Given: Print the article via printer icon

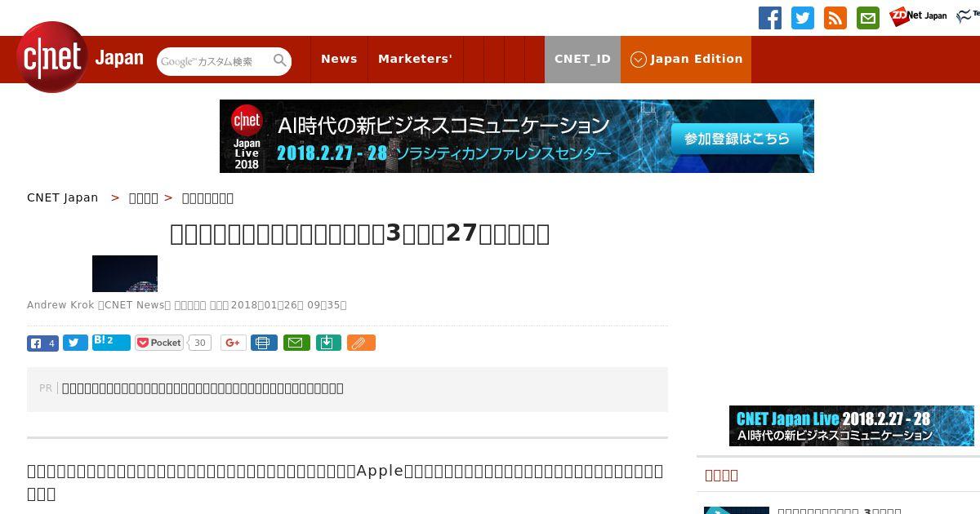Looking at the screenshot, I should [x=264, y=343].
